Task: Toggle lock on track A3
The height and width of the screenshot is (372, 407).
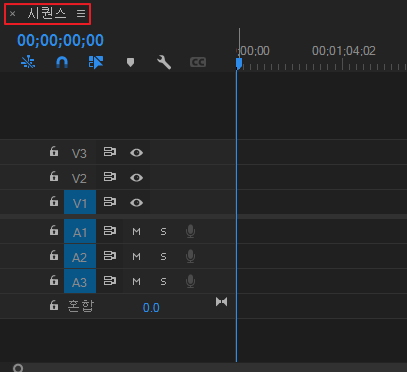Action: pos(54,281)
